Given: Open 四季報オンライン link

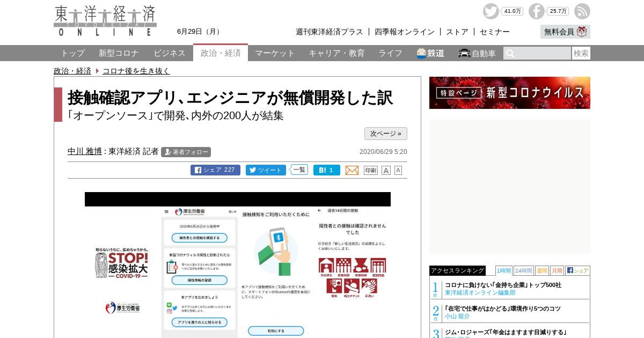Looking at the screenshot, I should pyautogui.click(x=405, y=32).
